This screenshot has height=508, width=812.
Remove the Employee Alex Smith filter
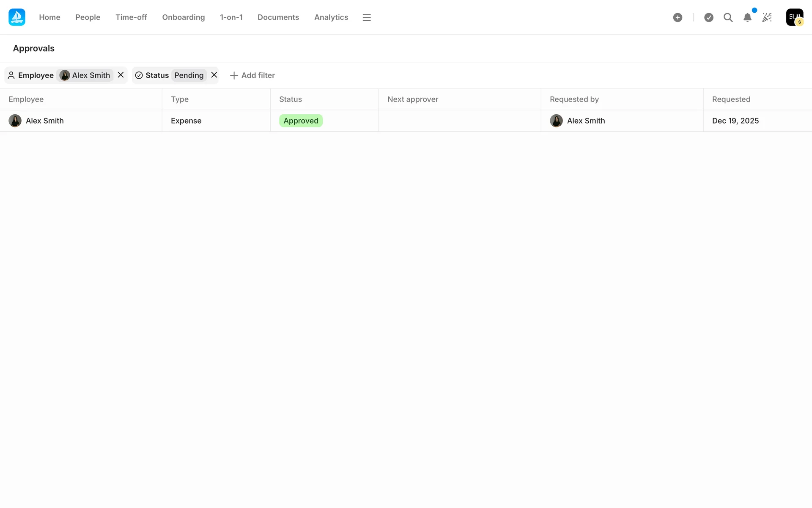[121, 75]
